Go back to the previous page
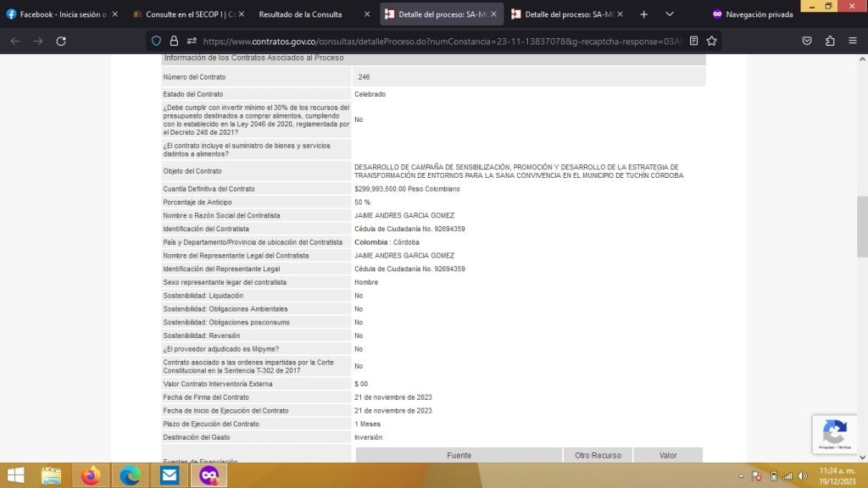This screenshot has width=868, height=488. click(x=15, y=41)
